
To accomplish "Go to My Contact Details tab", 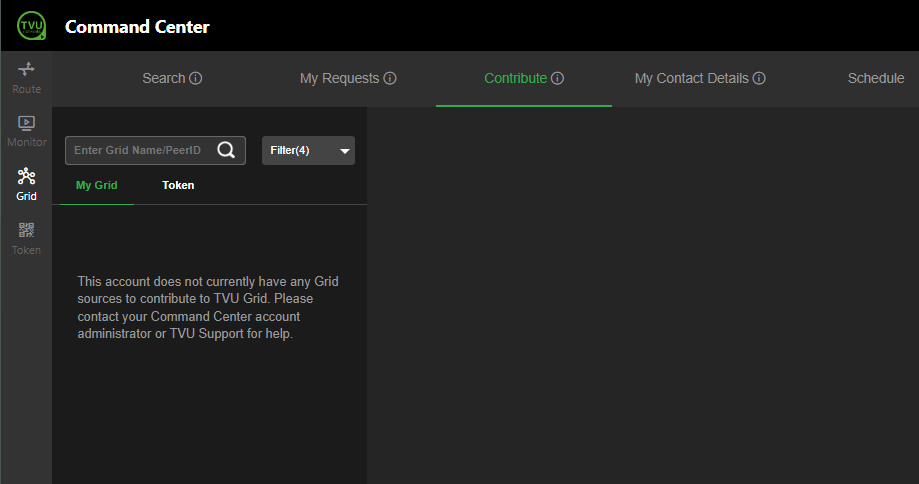I will tap(691, 79).
